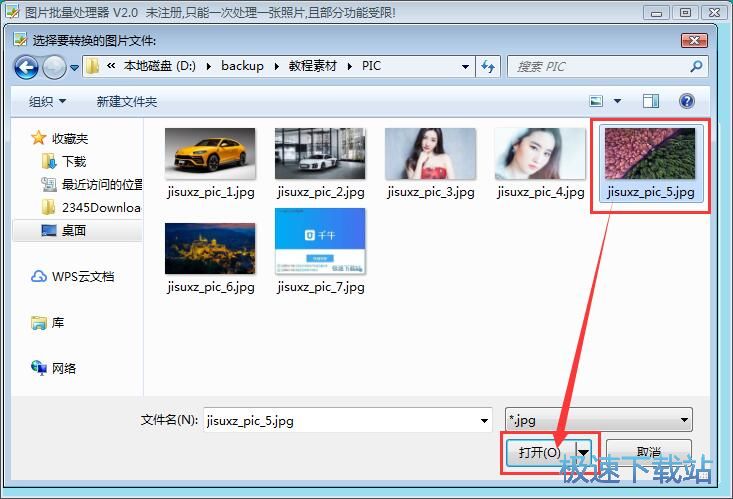Screen dimensions: 733x499
Task: Click the 取消 button
Action: 649,452
